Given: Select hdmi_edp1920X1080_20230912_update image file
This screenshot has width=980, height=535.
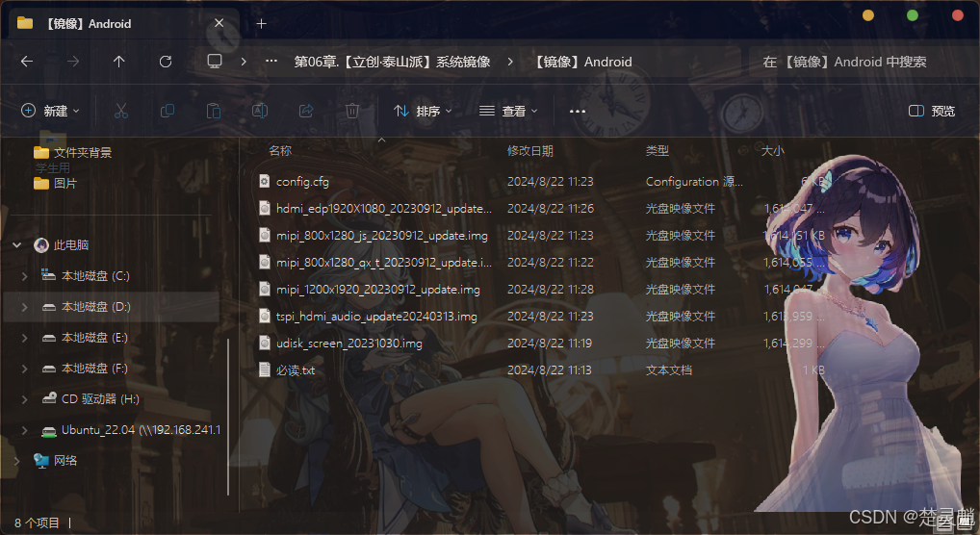Looking at the screenshot, I should pyautogui.click(x=384, y=208).
